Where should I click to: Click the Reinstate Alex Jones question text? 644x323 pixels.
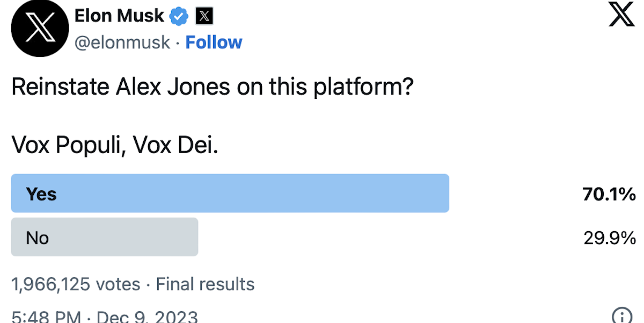212,87
